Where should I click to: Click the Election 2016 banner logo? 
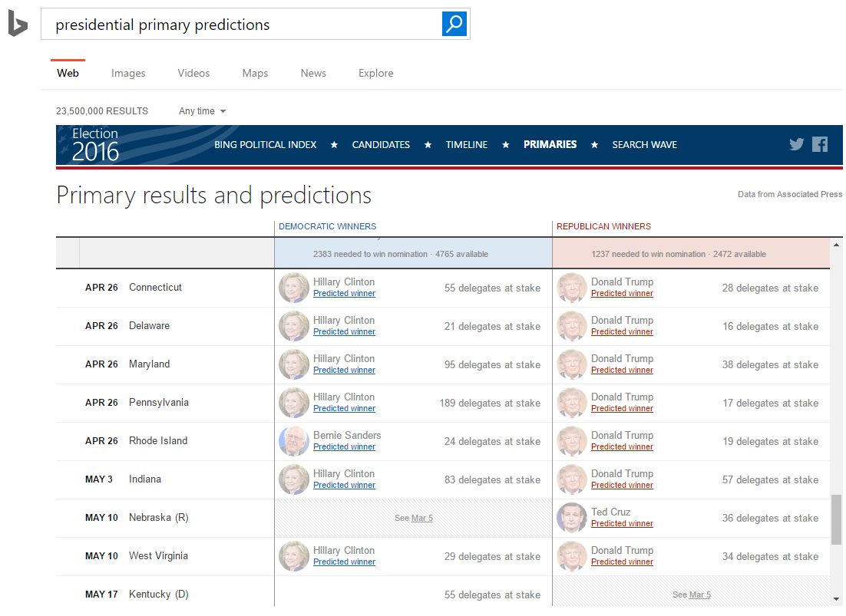click(x=96, y=144)
